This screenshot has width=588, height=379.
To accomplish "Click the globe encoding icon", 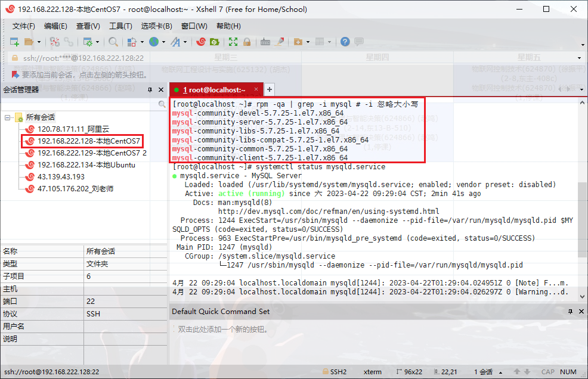I will click(x=154, y=42).
